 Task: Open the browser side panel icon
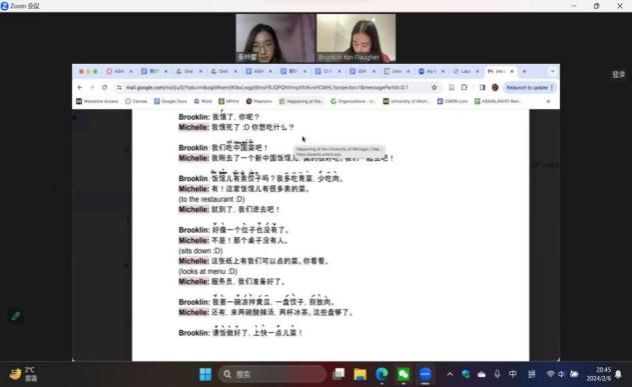tap(482, 87)
